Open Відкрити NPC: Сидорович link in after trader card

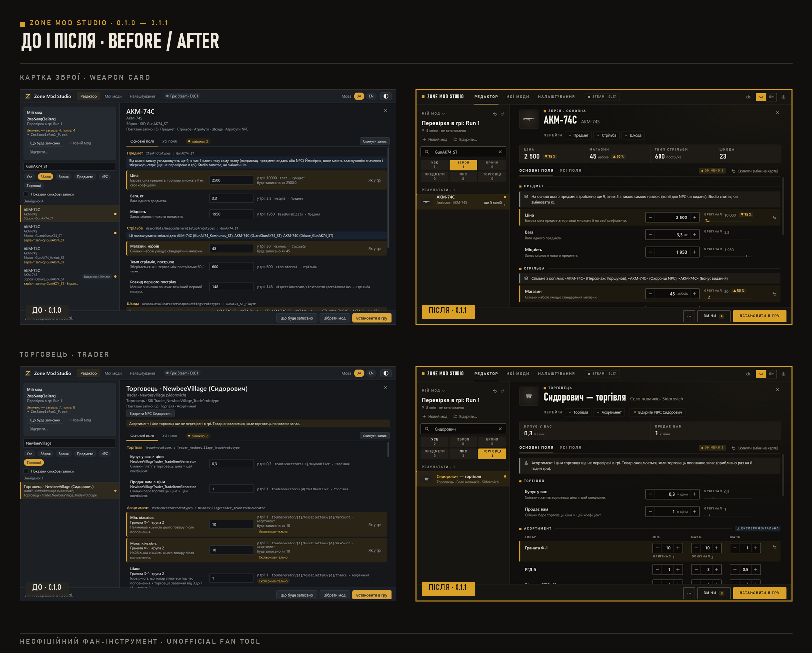(658, 412)
